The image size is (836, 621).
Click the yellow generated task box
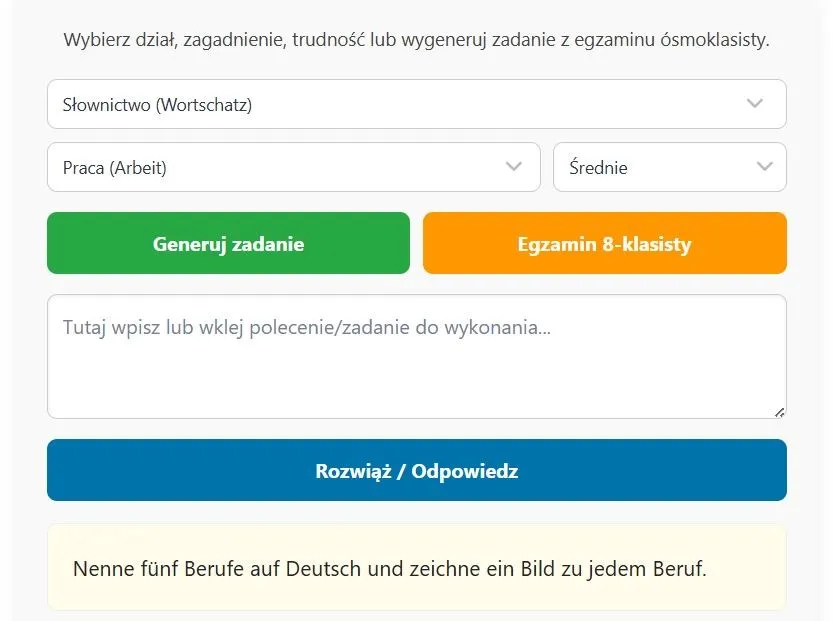[x=416, y=590]
